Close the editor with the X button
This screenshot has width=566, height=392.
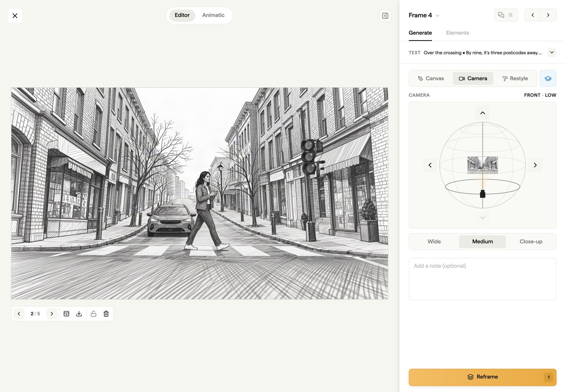[x=15, y=16]
